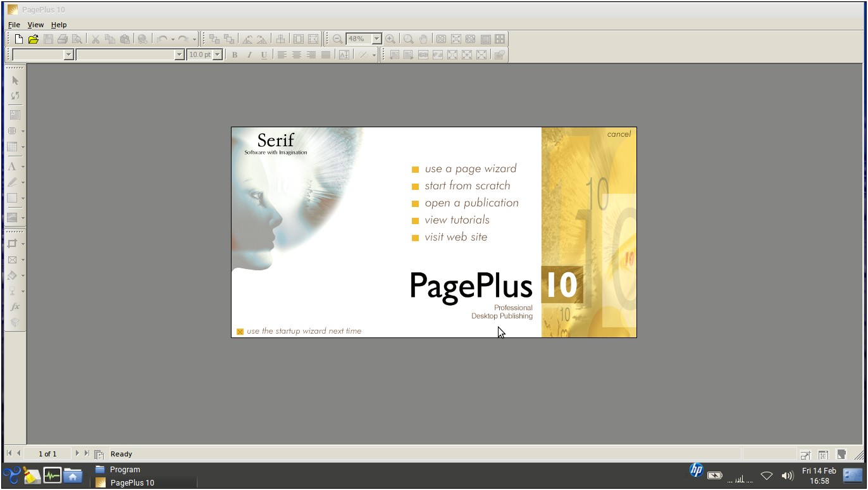Select the QuickShape rectangle tool

tap(13, 198)
